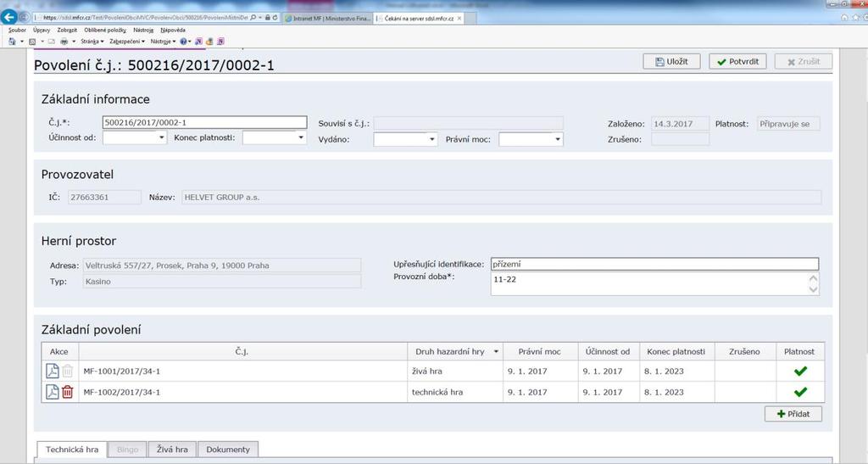Click the Feeds icon in command bar
Screen dimensions: 868x464
pyautogui.click(x=32, y=42)
